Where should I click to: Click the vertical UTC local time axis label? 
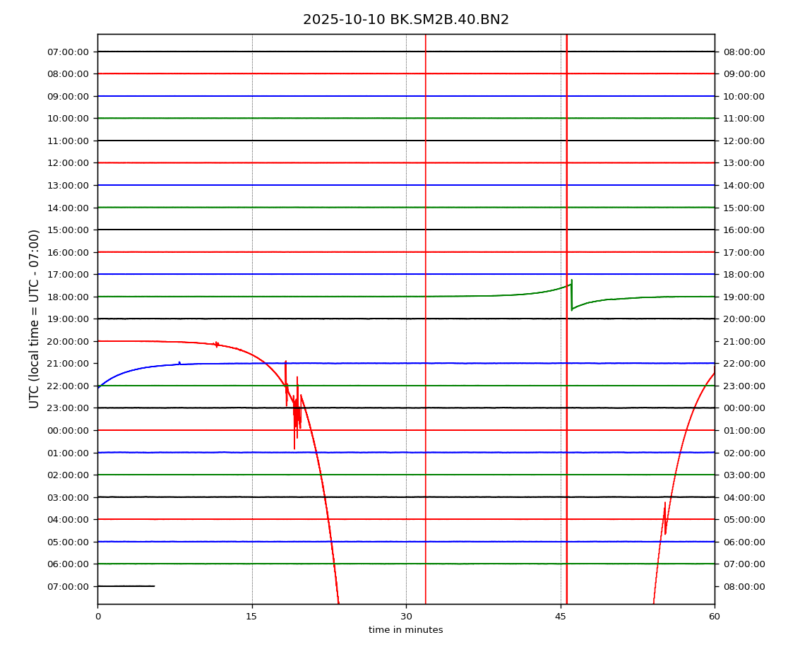pos(35,319)
